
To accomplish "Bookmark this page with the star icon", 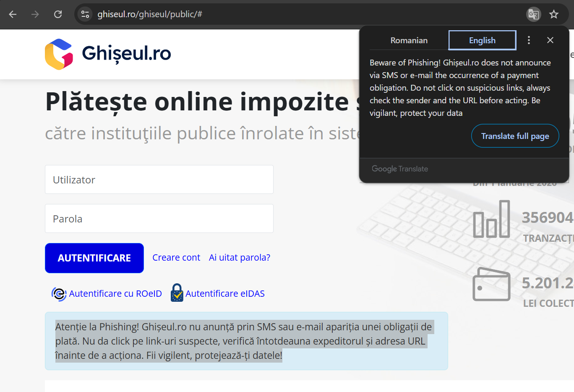I will 554,14.
